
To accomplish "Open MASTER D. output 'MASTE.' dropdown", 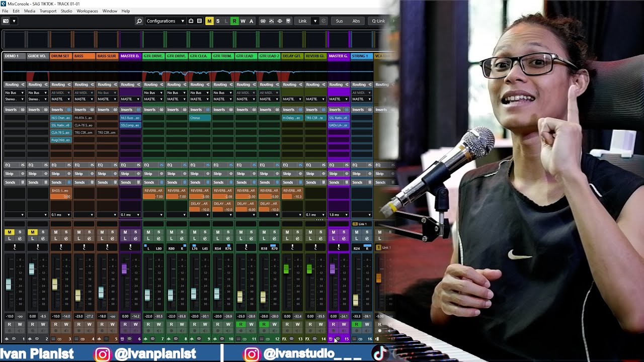I will 130,99.
